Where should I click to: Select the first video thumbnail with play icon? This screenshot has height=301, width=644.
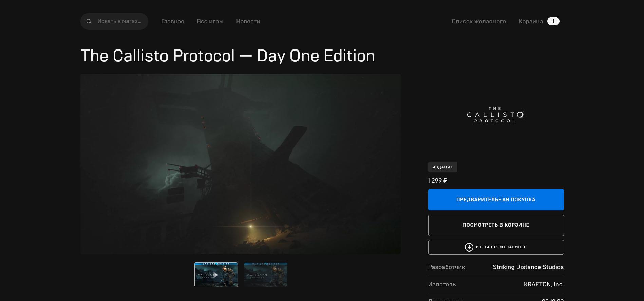coord(216,275)
